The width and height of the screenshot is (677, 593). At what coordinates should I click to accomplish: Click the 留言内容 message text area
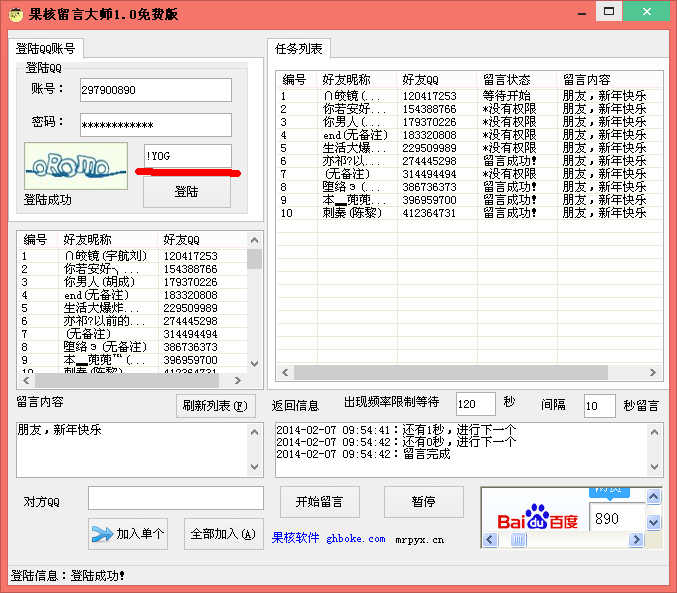pos(132,450)
